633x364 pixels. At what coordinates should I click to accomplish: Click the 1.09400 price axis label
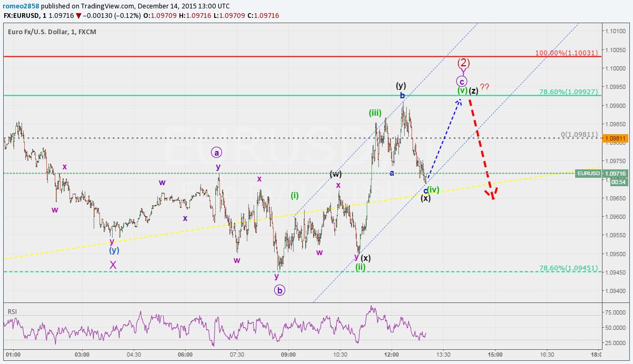click(x=616, y=290)
